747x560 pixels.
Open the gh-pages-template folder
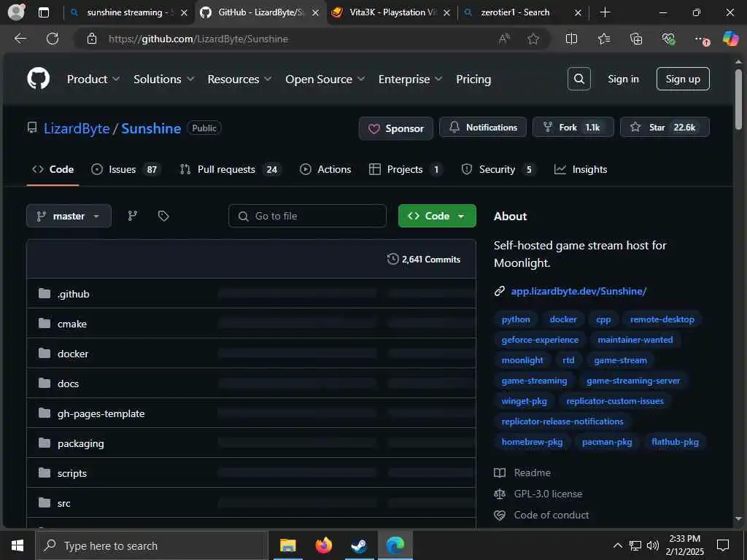click(x=101, y=413)
